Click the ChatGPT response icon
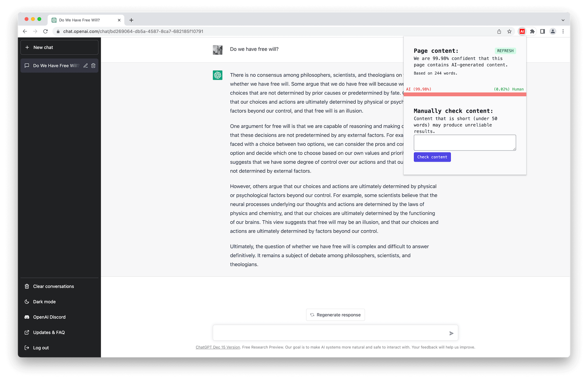Image resolution: width=588 pixels, height=381 pixels. coord(217,75)
